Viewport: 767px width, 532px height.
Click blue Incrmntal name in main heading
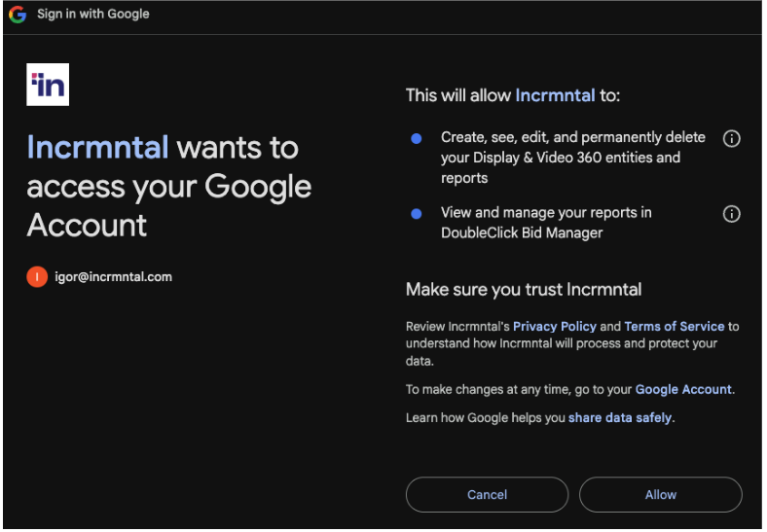97,148
